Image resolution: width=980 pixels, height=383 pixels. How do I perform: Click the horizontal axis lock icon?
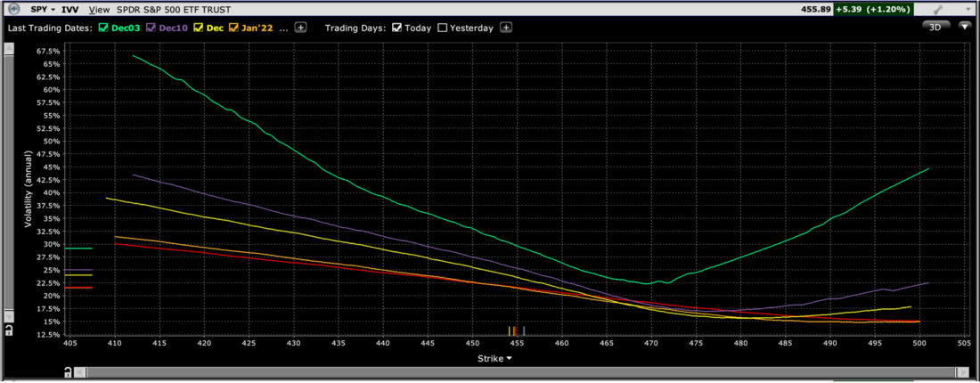[67, 372]
